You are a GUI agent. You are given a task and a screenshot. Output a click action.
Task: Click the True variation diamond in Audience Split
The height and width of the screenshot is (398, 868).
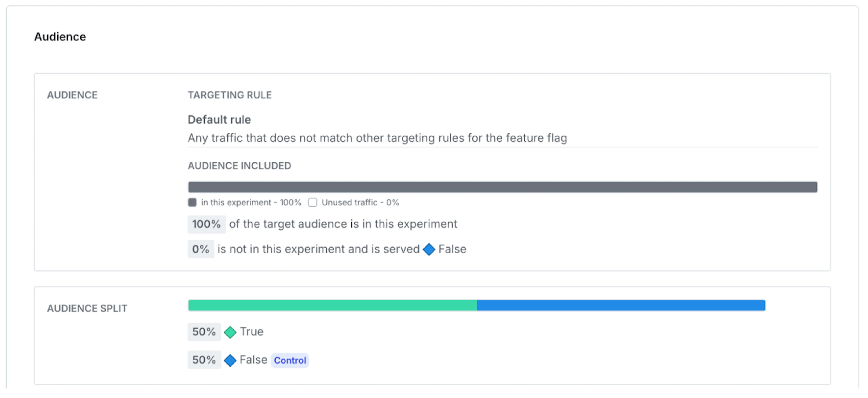231,331
